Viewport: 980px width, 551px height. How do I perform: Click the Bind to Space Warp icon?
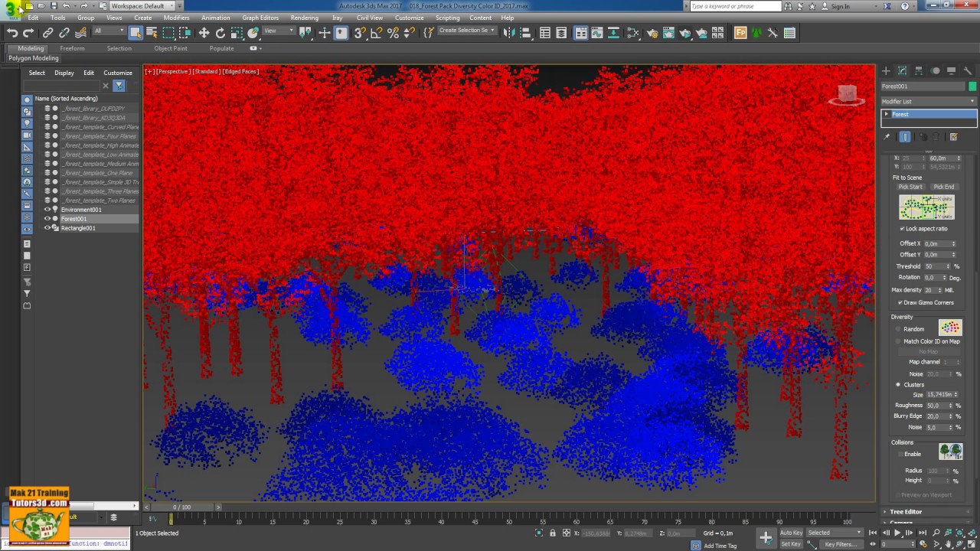pos(80,33)
